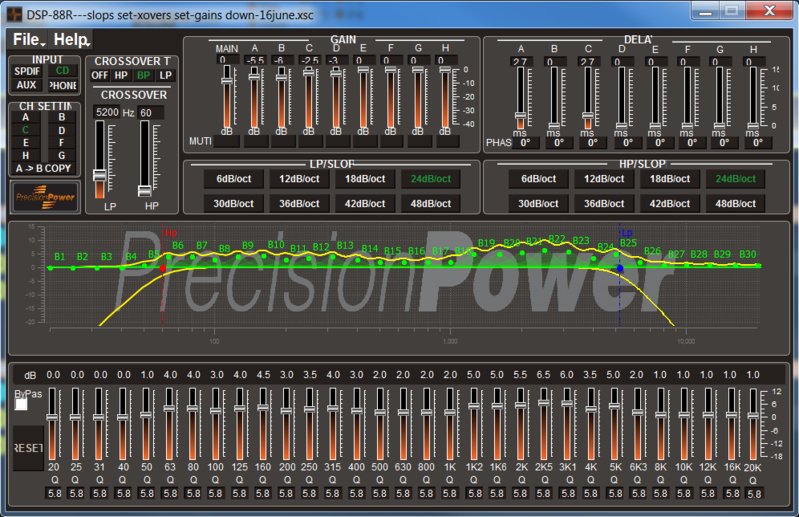The image size is (799, 517).
Task: Set crossover type to BP
Action: click(x=143, y=75)
